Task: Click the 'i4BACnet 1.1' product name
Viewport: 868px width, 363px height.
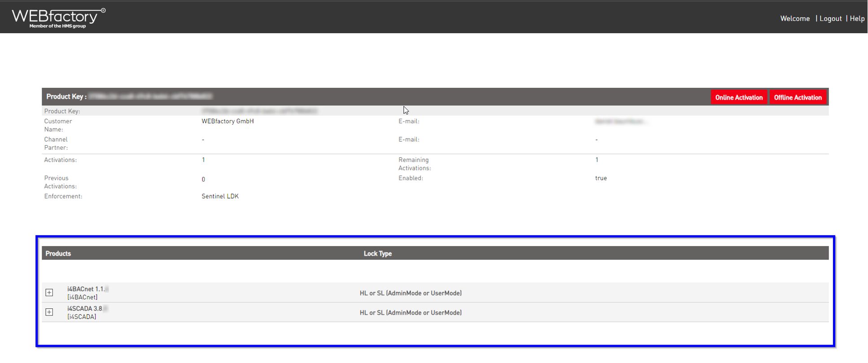Action: 86,289
